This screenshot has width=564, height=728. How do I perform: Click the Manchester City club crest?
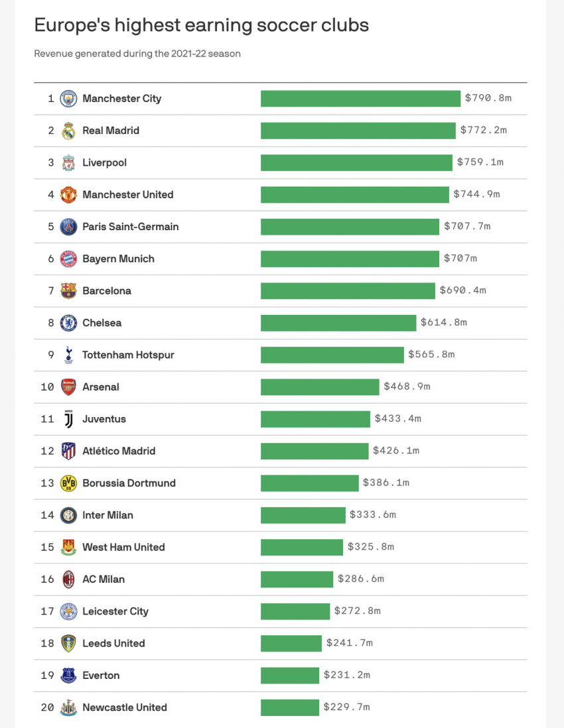[68, 99]
